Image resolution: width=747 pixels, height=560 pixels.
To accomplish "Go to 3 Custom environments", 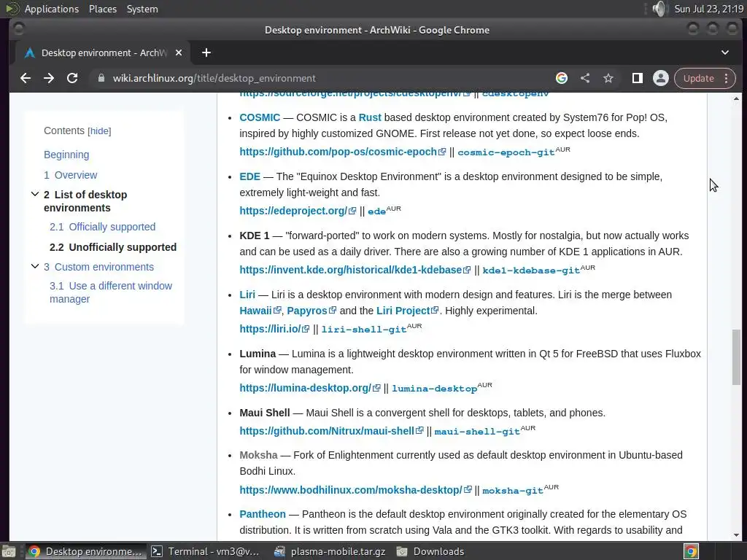I will pos(98,267).
